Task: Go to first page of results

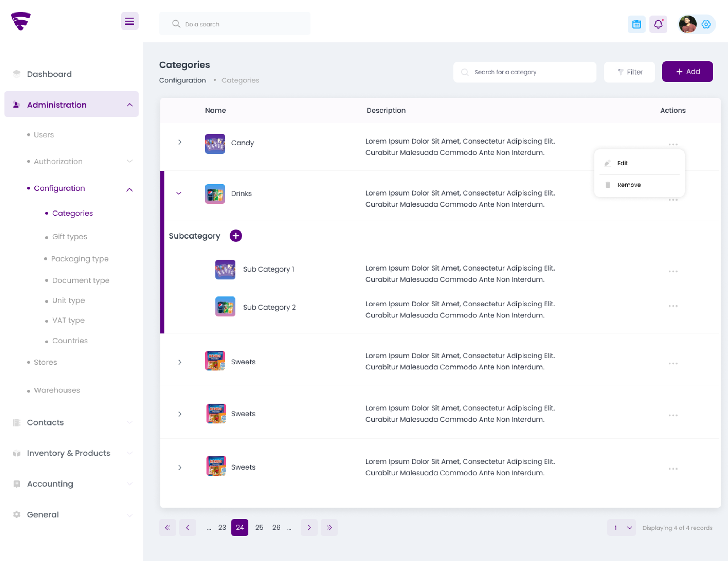Action: [167, 528]
